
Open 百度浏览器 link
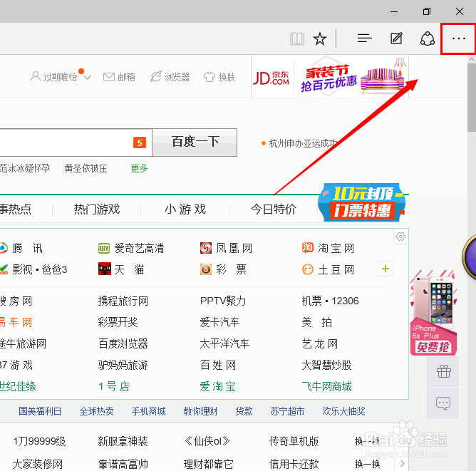(x=123, y=344)
